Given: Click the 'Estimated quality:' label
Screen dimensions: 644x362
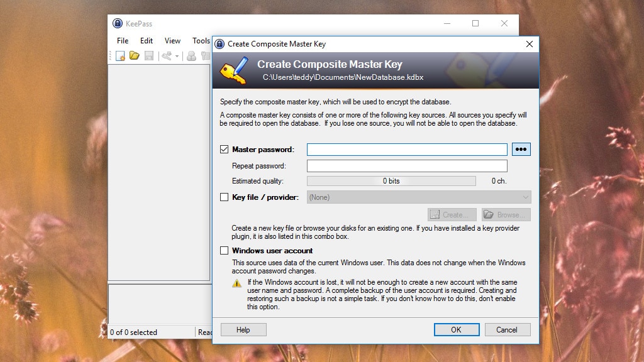Looking at the screenshot, I should tap(257, 181).
